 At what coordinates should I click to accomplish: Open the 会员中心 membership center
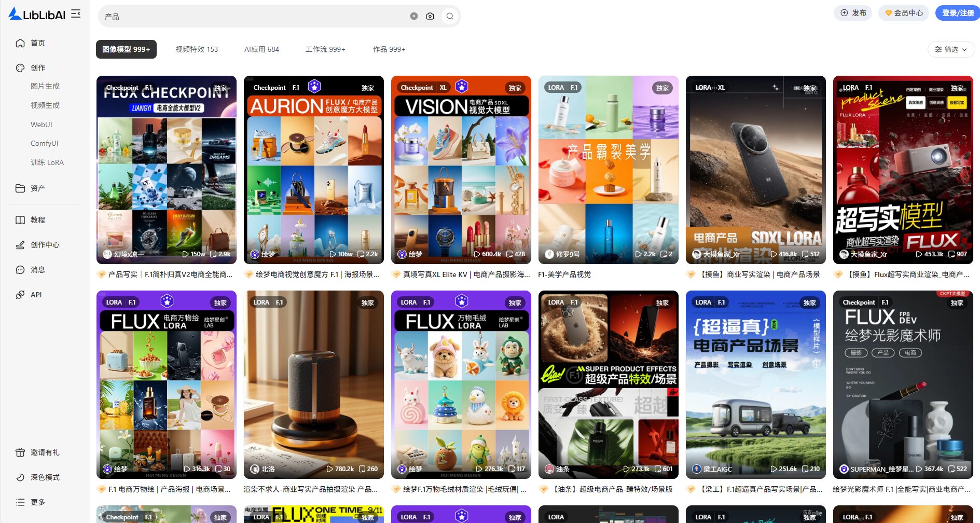[x=903, y=13]
